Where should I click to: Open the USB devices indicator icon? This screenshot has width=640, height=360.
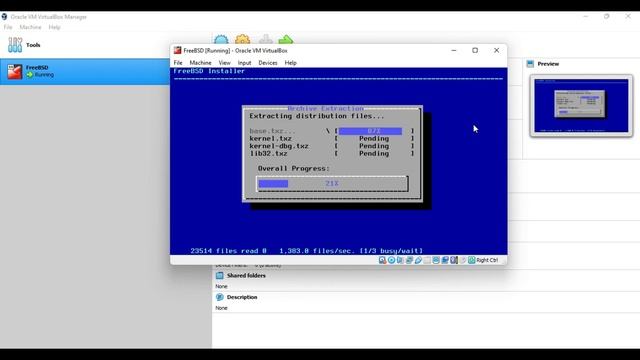[x=418, y=260]
